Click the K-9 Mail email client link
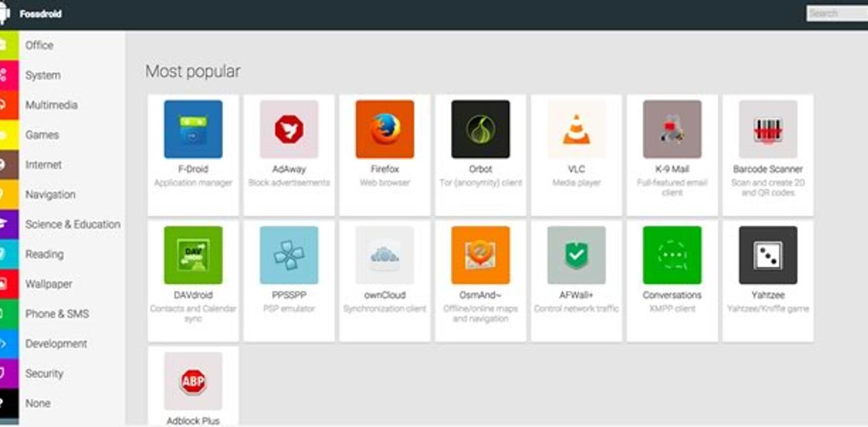Viewport: 868px width, 427px height. coord(671,129)
